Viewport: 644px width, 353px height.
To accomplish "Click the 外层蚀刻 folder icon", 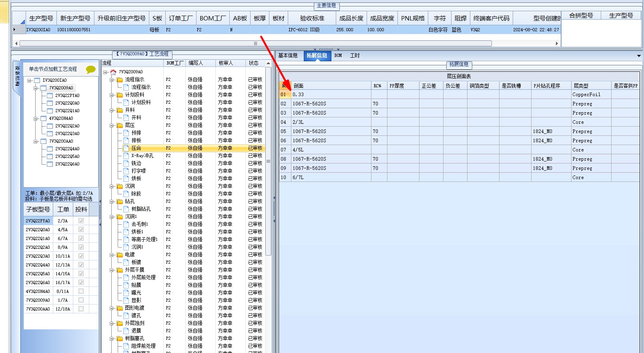I will coord(120,323).
